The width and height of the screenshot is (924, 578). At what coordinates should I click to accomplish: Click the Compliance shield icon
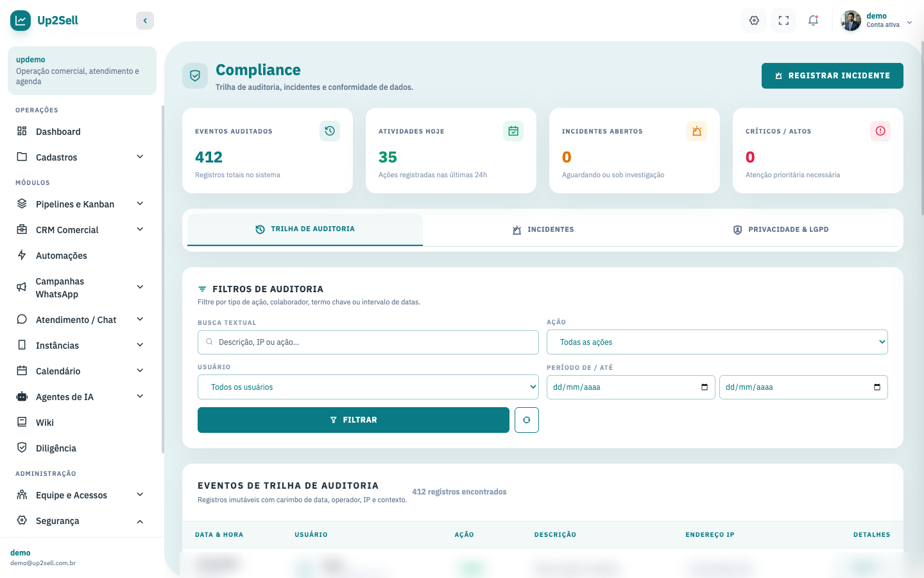195,76
